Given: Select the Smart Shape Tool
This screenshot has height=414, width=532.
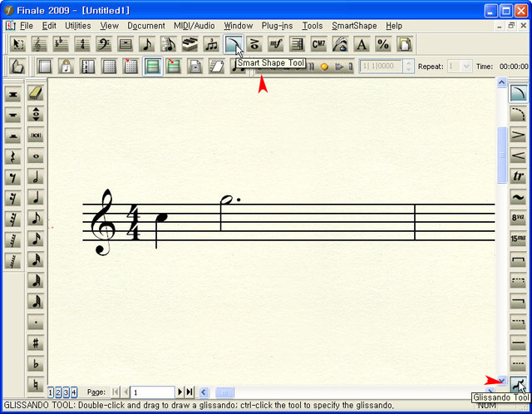Looking at the screenshot, I should [x=233, y=44].
